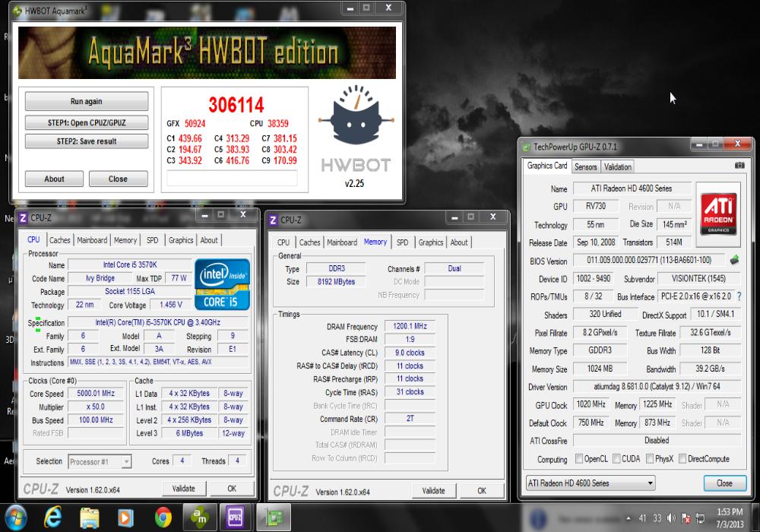Click the Specification field Intel Core i5-3570K

pos(157,322)
